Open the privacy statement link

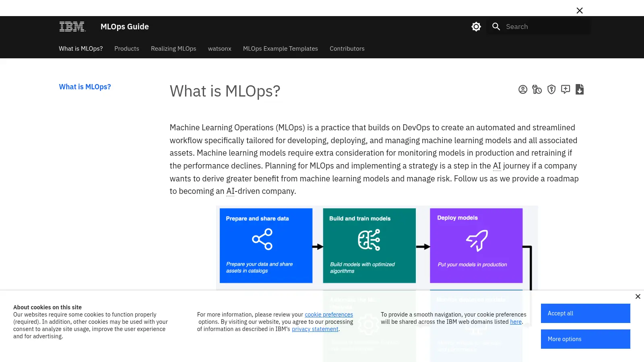[315, 329]
